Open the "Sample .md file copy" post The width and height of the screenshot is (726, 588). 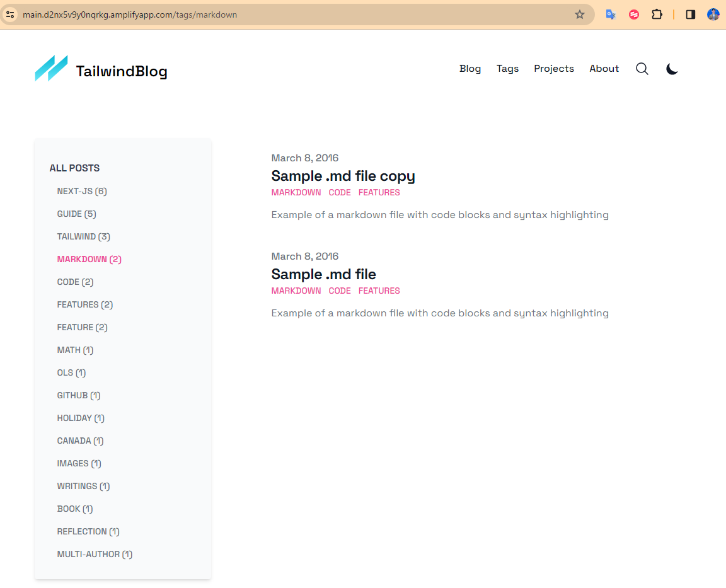(x=343, y=176)
